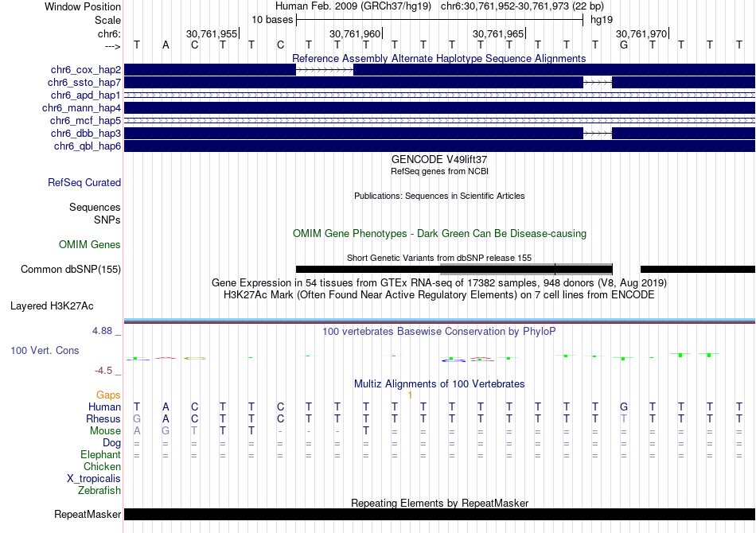Click the 30,761,955 position label
756x533 pixels.
(212, 33)
